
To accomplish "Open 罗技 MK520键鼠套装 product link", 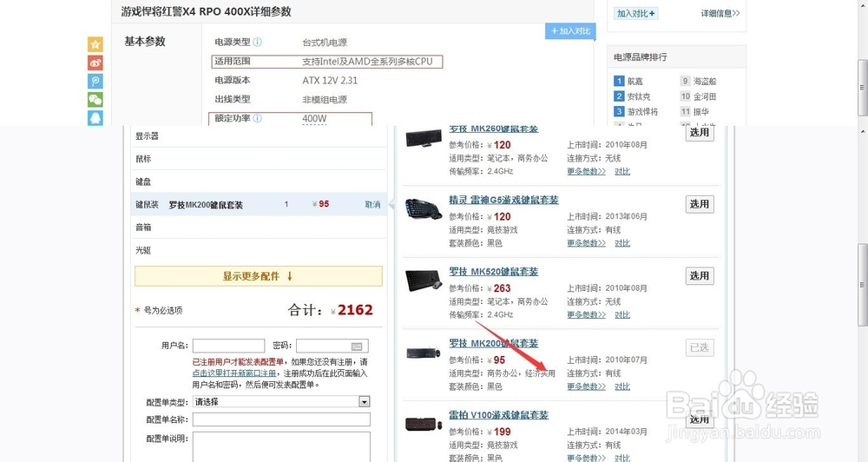I will (x=494, y=272).
